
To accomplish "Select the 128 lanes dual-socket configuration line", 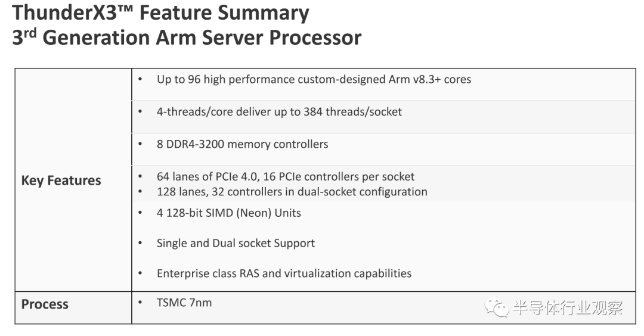I will 292,192.
